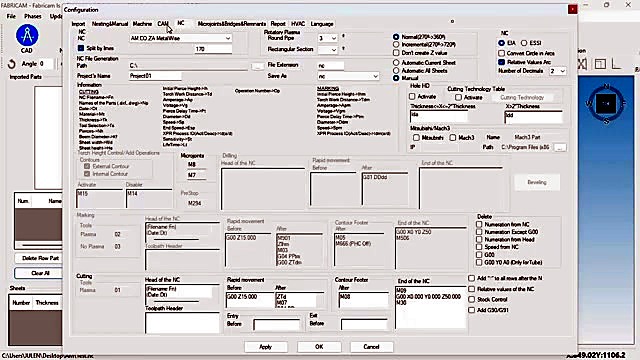Open the Rectangular Section dropdown

click(328, 49)
